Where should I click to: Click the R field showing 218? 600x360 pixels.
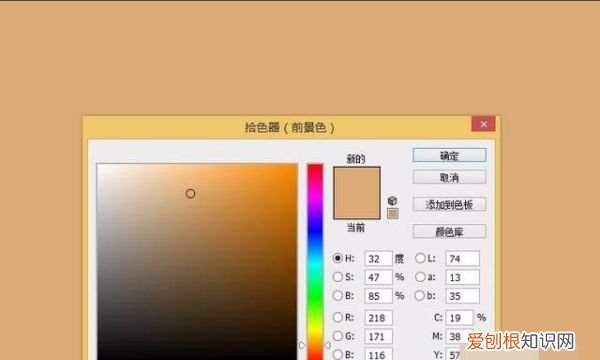tap(378, 318)
